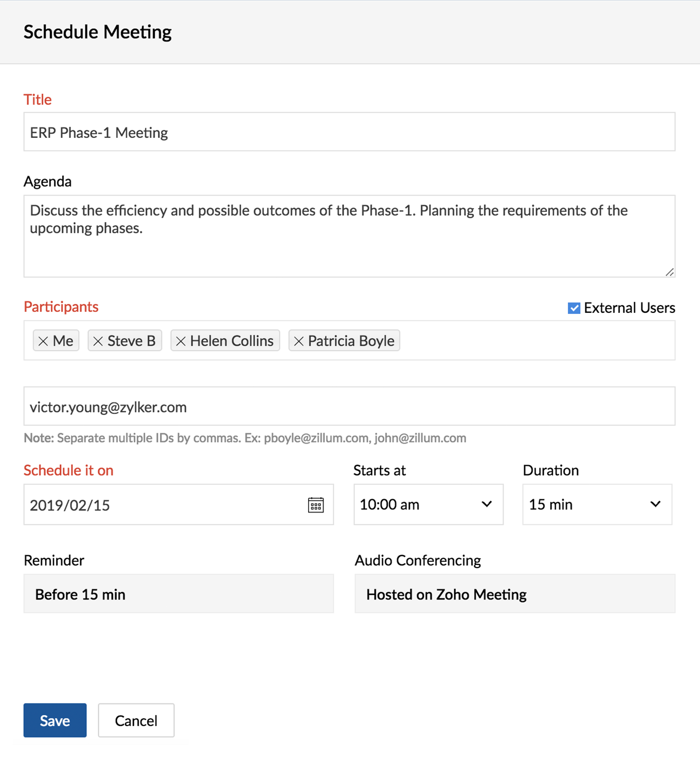Remove Steve B participant tag
Viewport: 700px width, 776px height.
pos(98,341)
